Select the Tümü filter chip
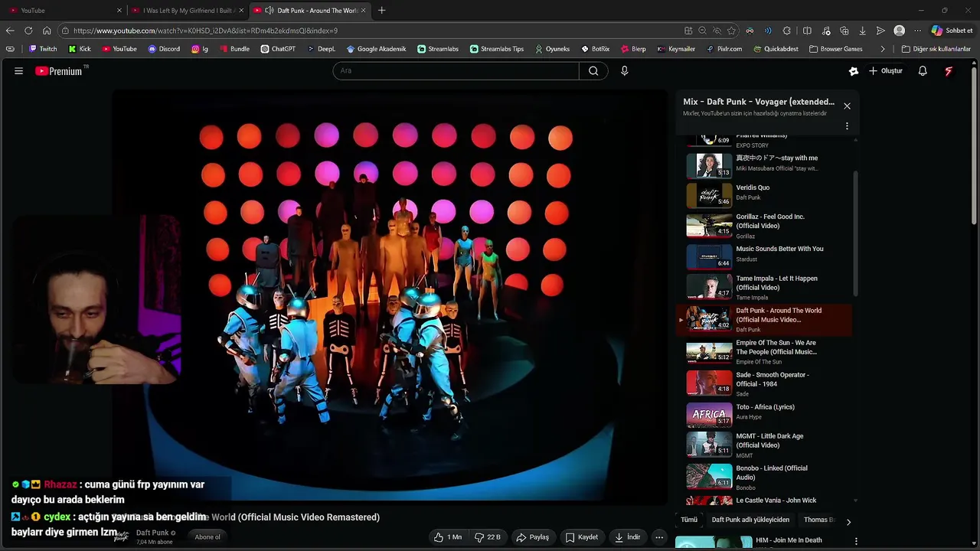The height and width of the screenshot is (551, 980). [x=689, y=520]
